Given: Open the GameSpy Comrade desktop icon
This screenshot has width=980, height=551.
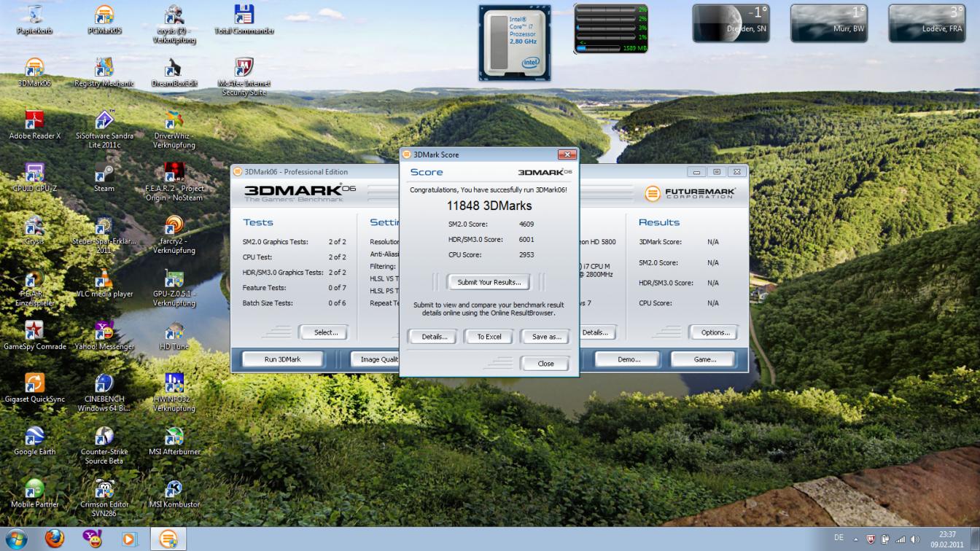Looking at the screenshot, I should (34, 335).
